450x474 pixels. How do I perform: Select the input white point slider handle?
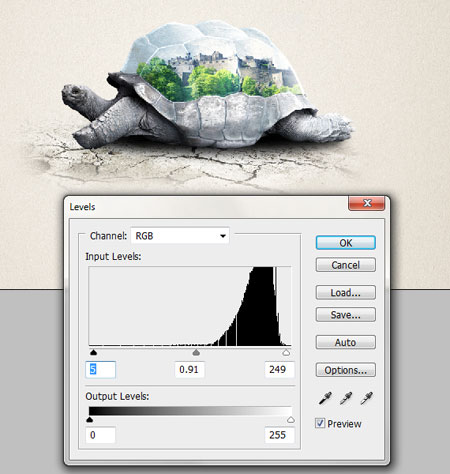click(286, 352)
